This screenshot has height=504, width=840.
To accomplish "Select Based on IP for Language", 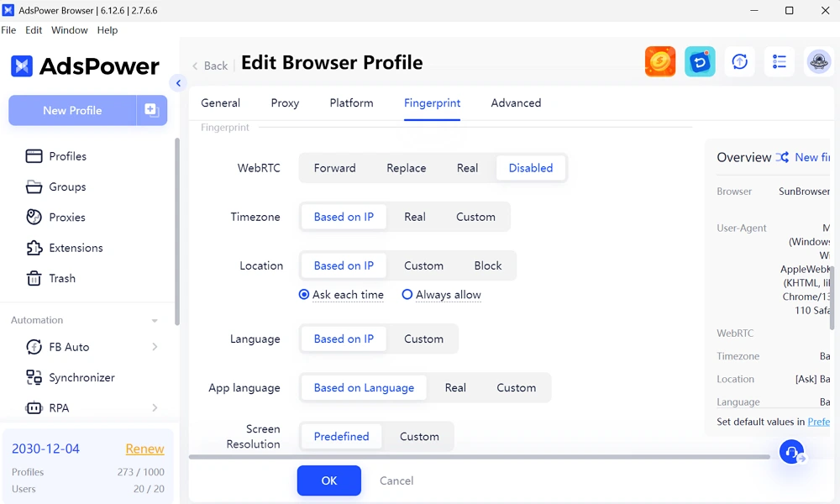I will tap(344, 339).
